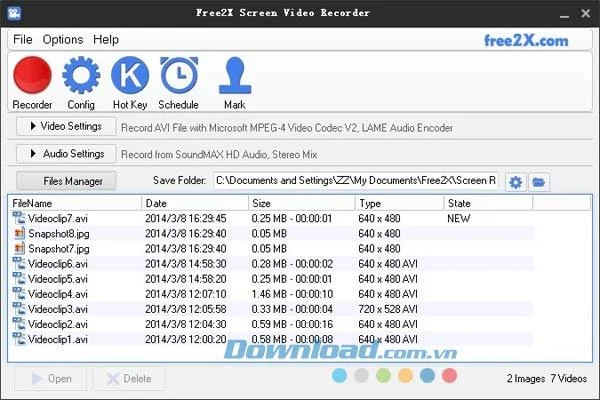
Task: Select the Videoclip4.avi file name
Action: pos(58,294)
